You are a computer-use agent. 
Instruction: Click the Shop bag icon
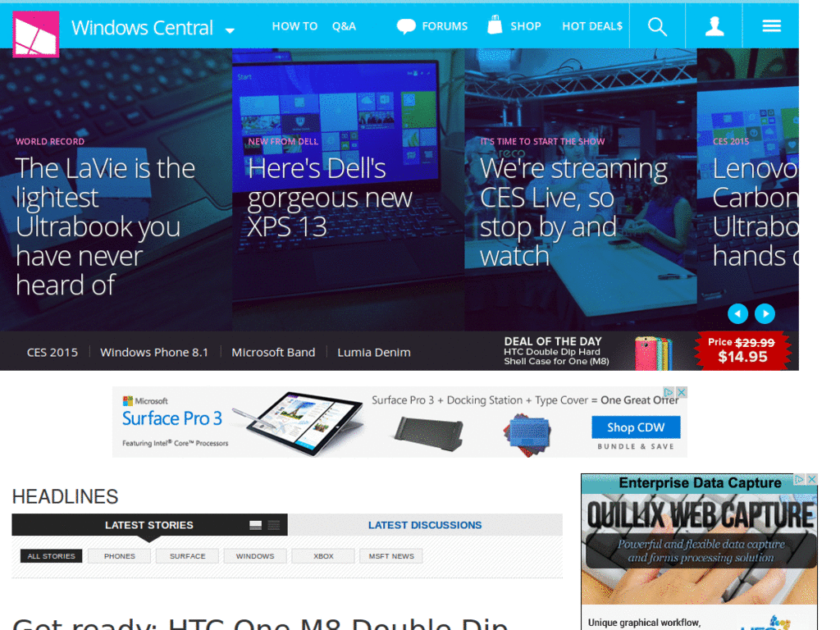495,25
